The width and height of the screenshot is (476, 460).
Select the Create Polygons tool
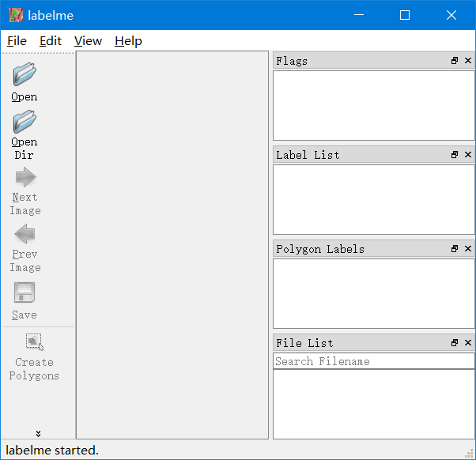pyautogui.click(x=34, y=356)
